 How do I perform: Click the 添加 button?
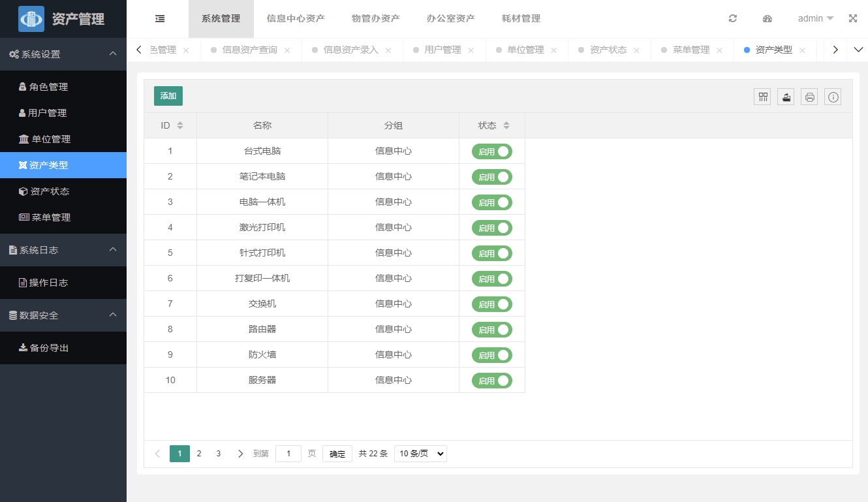[168, 96]
